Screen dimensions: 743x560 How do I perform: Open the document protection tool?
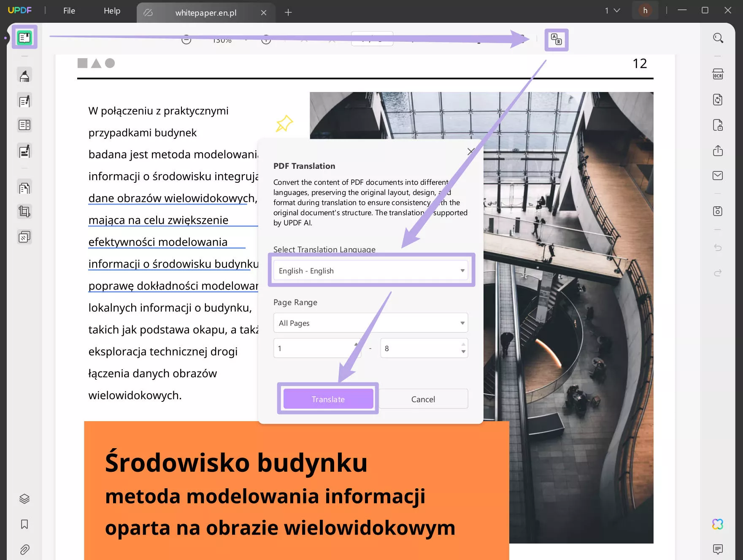[x=718, y=125]
